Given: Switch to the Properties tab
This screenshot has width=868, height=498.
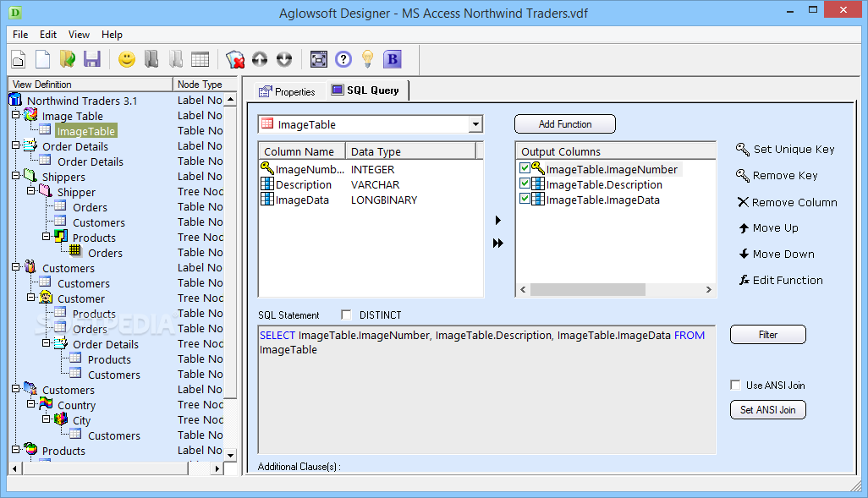Looking at the screenshot, I should tap(288, 91).
